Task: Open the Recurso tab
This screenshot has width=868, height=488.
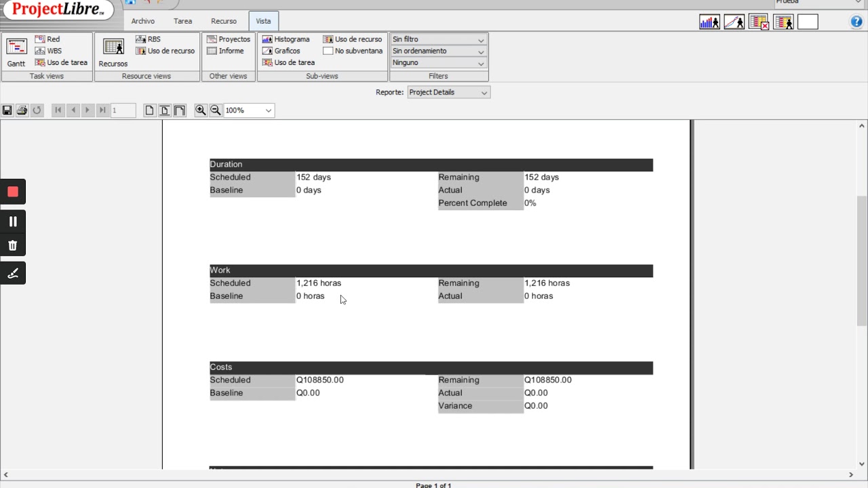Action: point(224,21)
